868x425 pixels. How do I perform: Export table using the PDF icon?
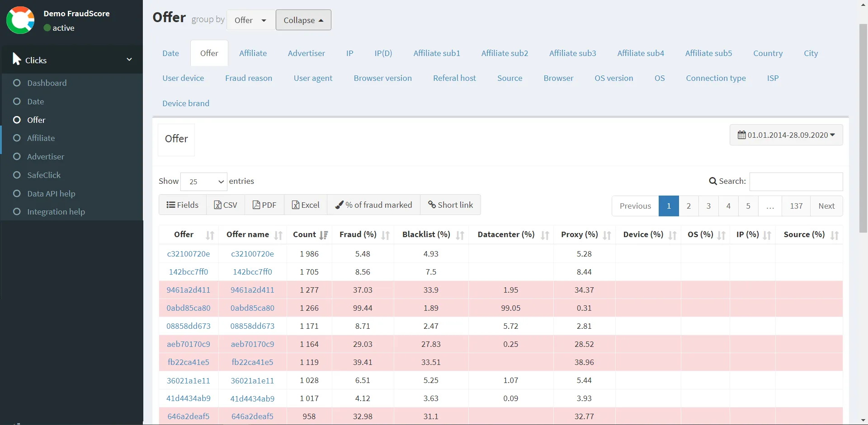[x=256, y=205]
